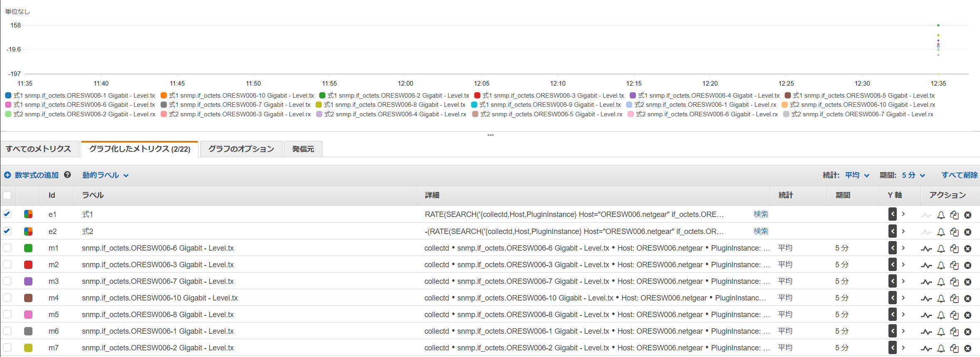Image resolution: width=980 pixels, height=357 pixels.
Task: Go to the 発信元 tab
Action: pos(303,149)
